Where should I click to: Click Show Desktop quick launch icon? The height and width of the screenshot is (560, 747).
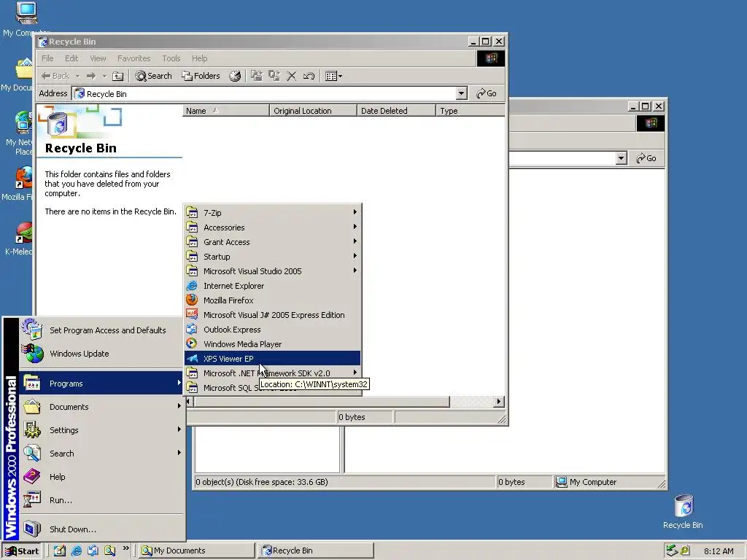coord(60,551)
